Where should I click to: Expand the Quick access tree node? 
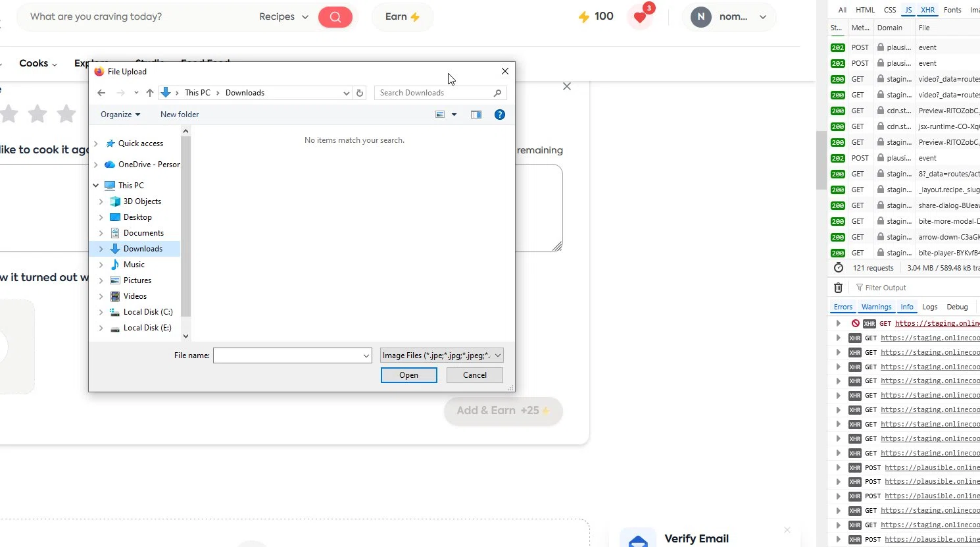(96, 143)
